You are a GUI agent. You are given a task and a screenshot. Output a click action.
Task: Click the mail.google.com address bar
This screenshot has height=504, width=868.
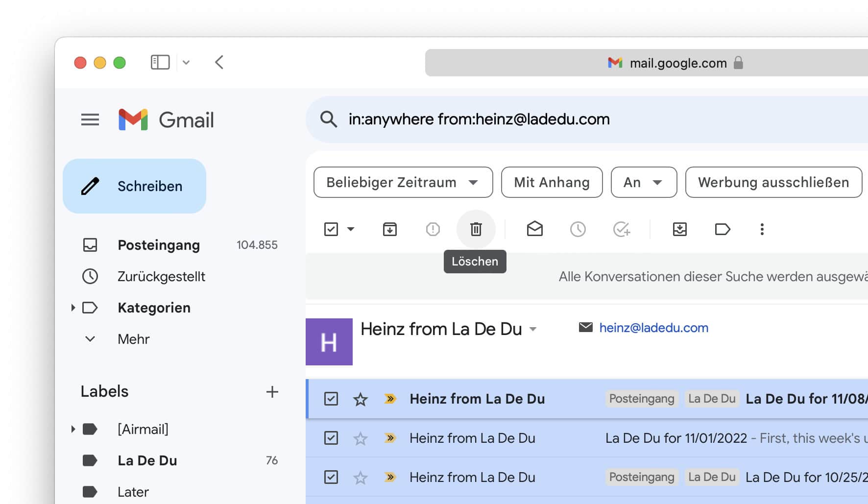pos(646,63)
